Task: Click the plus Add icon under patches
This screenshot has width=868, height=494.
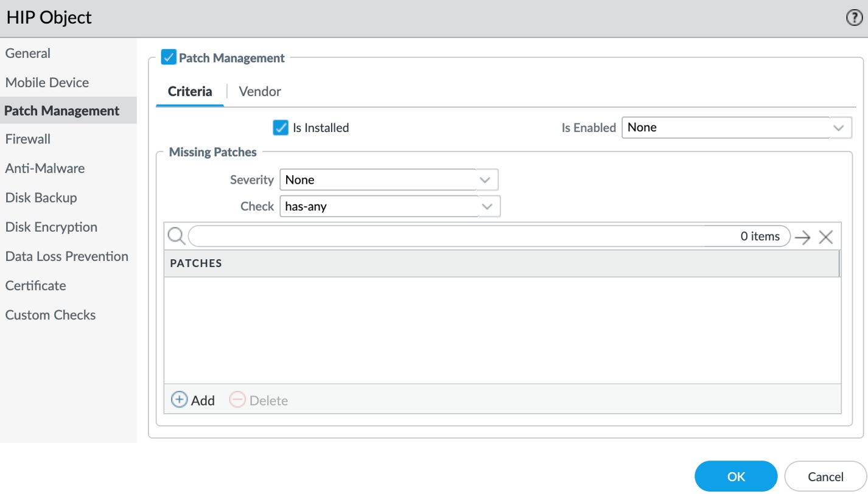Action: point(180,400)
